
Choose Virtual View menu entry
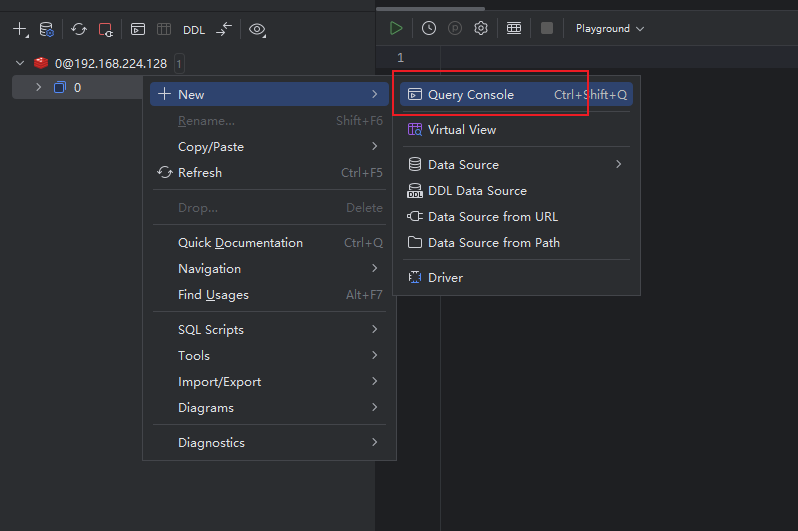pyautogui.click(x=462, y=129)
